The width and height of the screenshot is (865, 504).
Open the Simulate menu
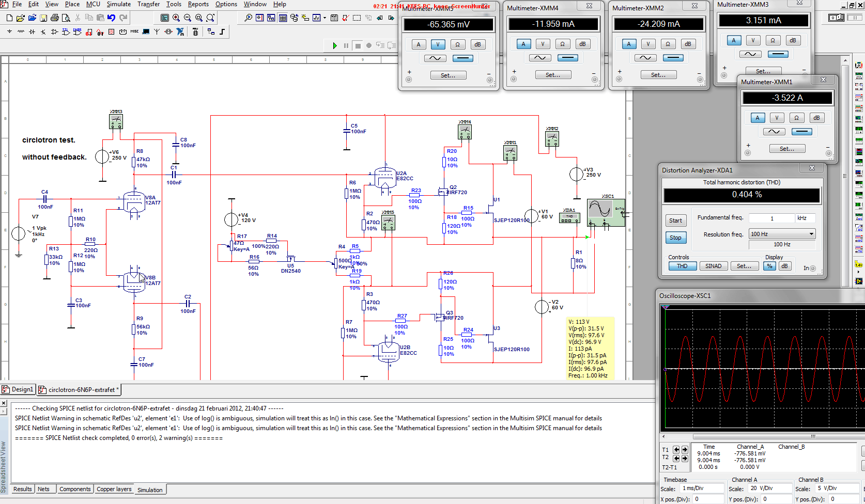click(119, 4)
